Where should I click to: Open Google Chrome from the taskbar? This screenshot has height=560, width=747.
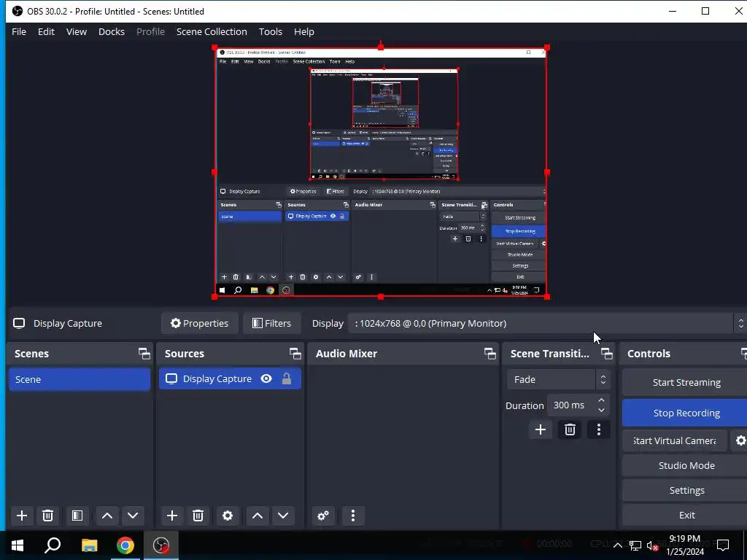(x=125, y=545)
